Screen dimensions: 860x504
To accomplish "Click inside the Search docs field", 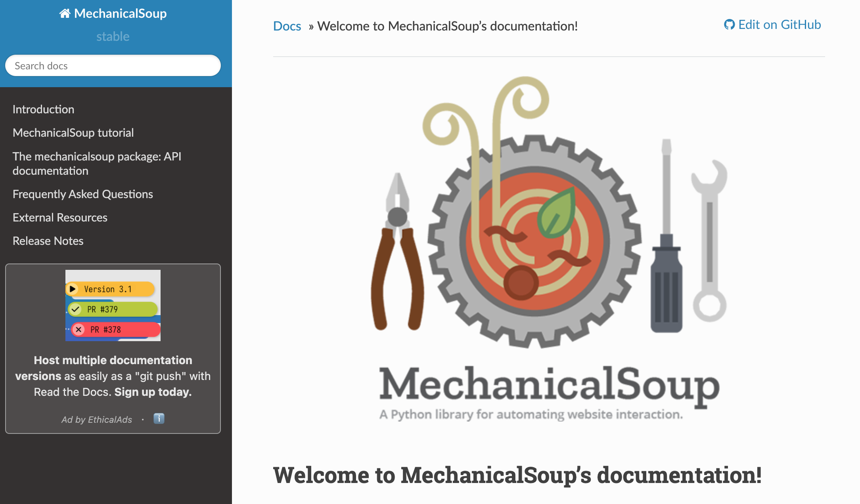I will point(113,65).
